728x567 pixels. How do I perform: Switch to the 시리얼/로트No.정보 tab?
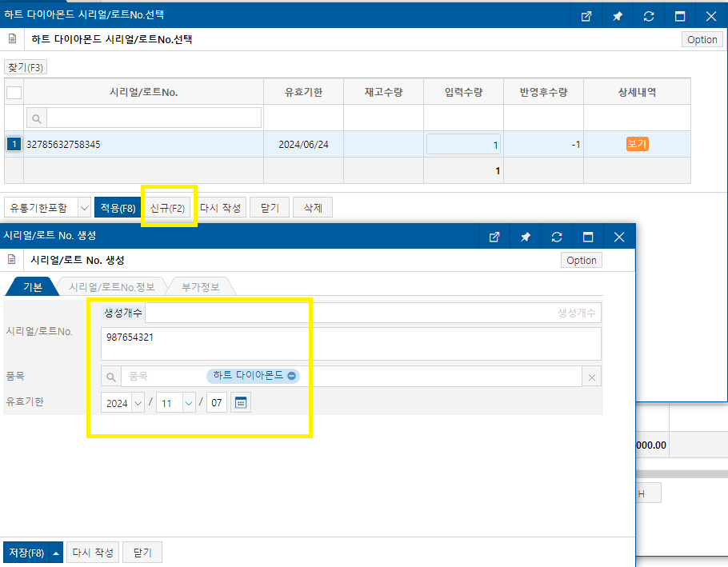coord(111,287)
